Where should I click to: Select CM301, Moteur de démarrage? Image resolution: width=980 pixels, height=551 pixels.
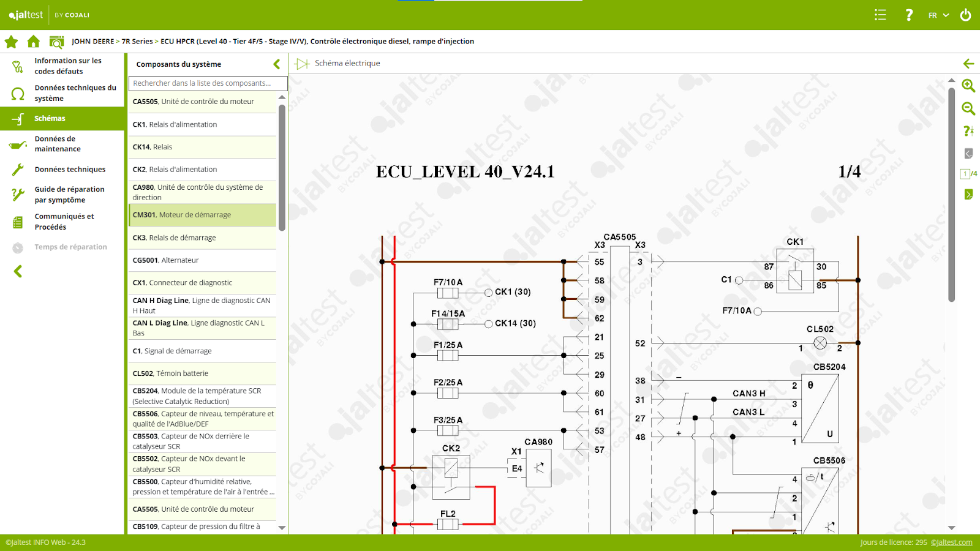pyautogui.click(x=202, y=215)
